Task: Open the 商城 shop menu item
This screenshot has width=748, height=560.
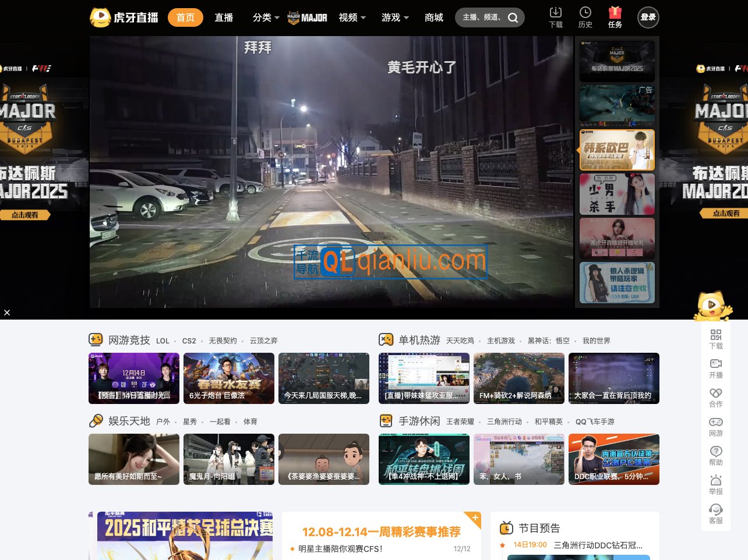Action: pos(434,17)
